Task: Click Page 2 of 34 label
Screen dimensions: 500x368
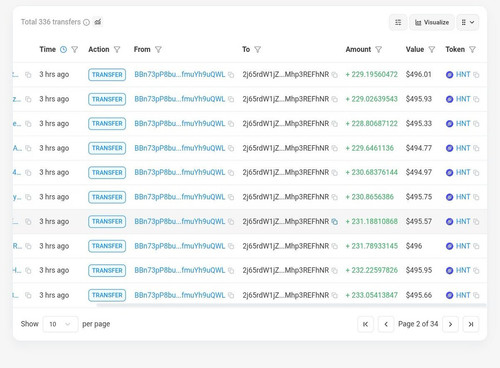Action: pos(418,324)
